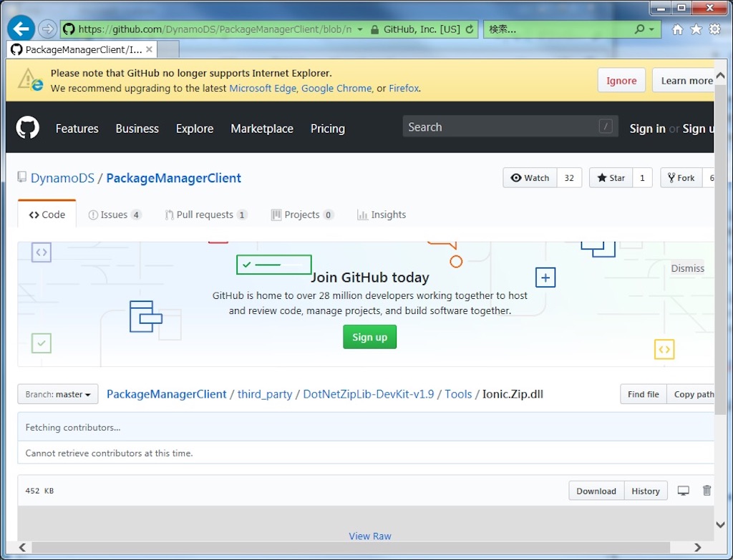Open the stargazers count 1

tap(642, 178)
